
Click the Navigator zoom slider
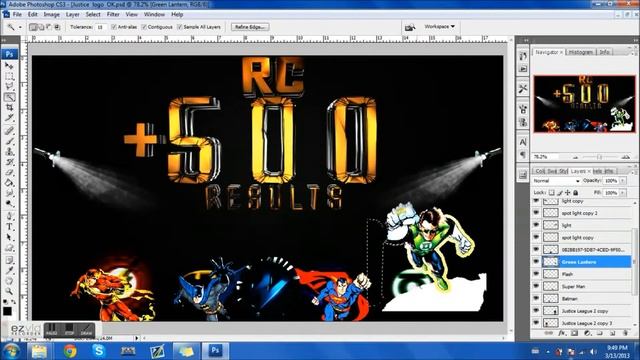pos(599,157)
